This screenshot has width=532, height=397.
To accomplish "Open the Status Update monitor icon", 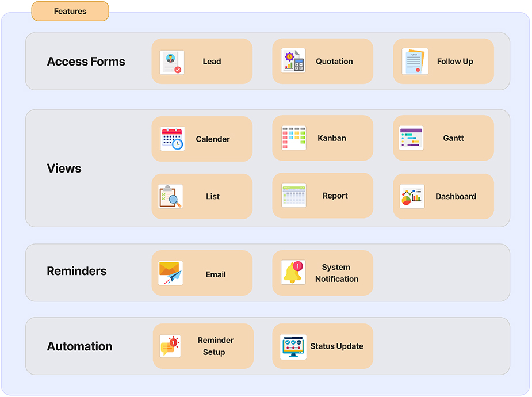I will click(293, 347).
